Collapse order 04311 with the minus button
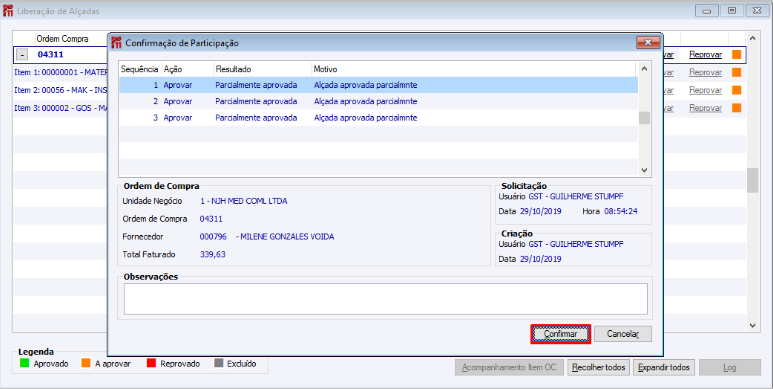Image resolution: width=773 pixels, height=389 pixels. (x=22, y=55)
